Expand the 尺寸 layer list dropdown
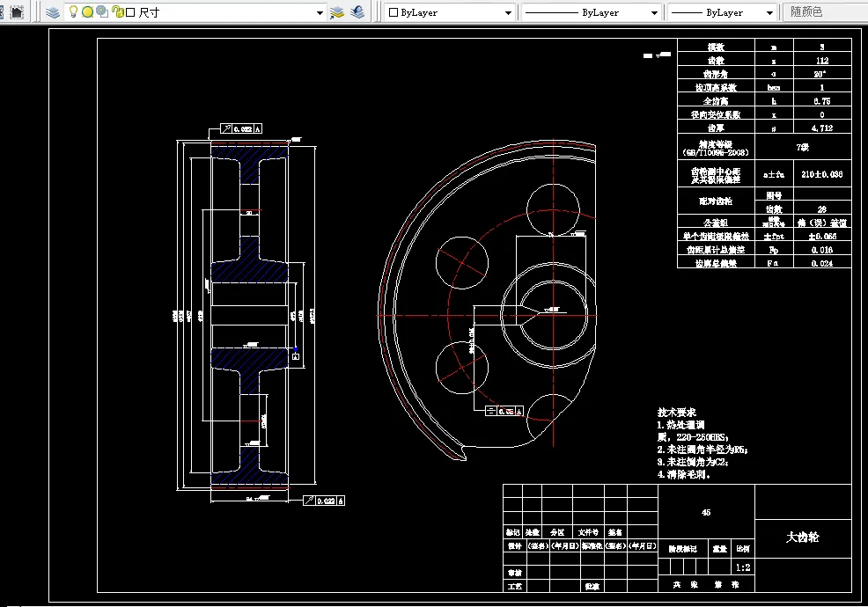Viewport: 868px width, 607px height. (320, 12)
